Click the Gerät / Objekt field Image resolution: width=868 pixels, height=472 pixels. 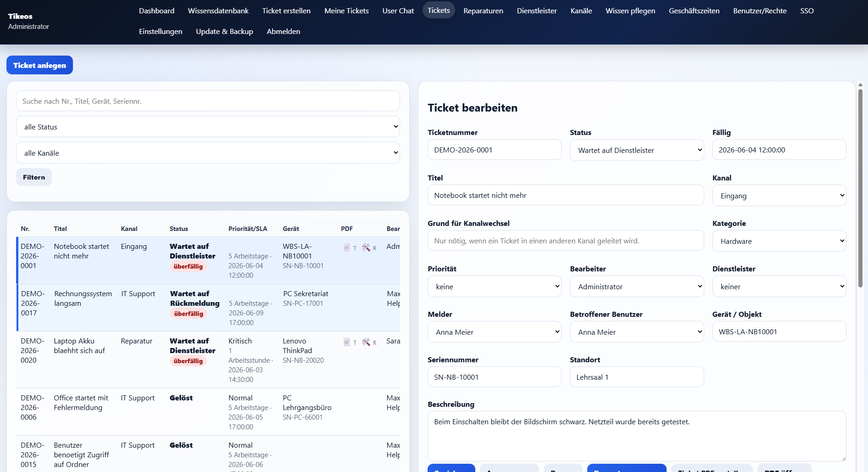pos(779,332)
